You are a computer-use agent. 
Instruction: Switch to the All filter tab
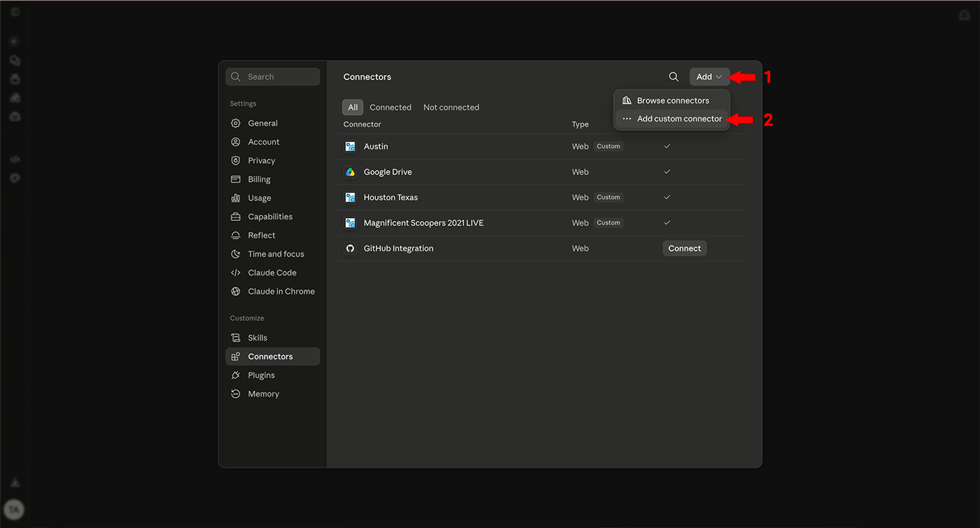pos(353,108)
